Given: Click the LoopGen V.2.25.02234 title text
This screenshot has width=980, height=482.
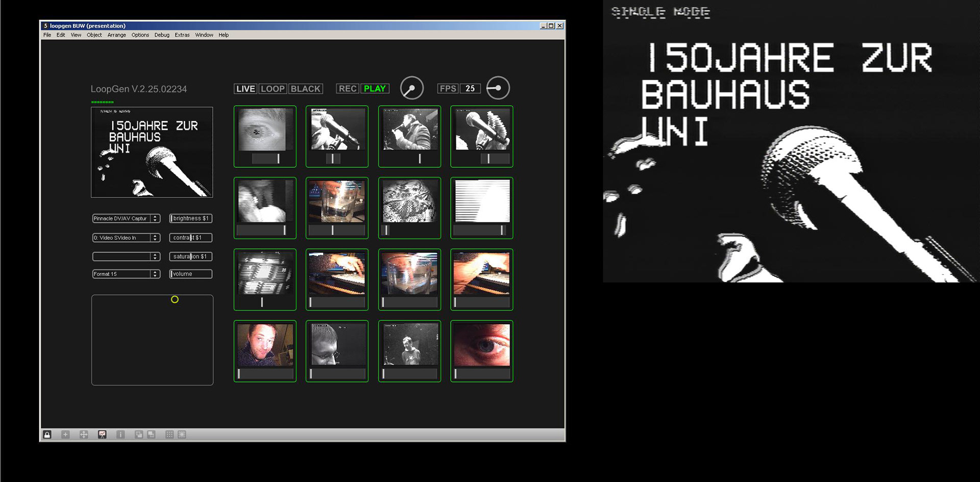Looking at the screenshot, I should [x=139, y=89].
